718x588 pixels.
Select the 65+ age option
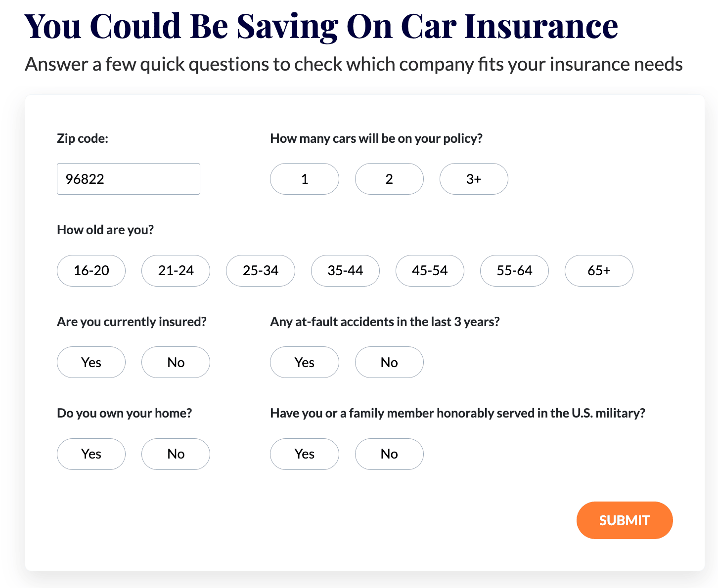click(599, 271)
